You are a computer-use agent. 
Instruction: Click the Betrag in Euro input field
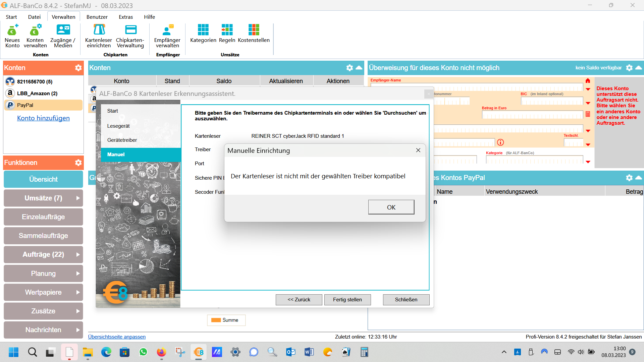click(x=532, y=115)
